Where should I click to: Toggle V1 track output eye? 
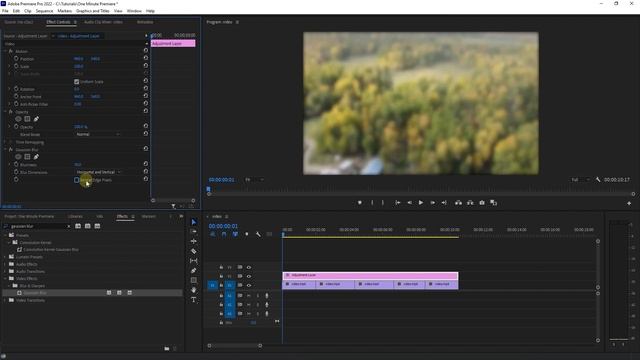(x=249, y=285)
